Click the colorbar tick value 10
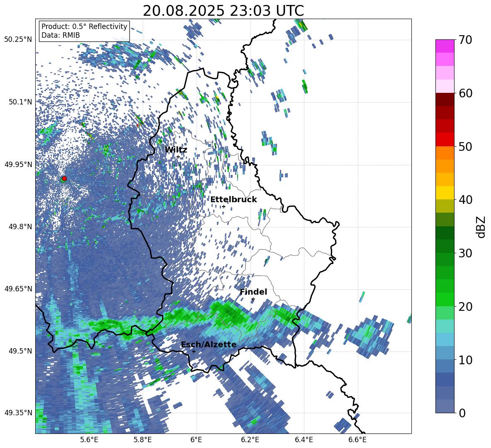491x448 pixels. click(465, 360)
